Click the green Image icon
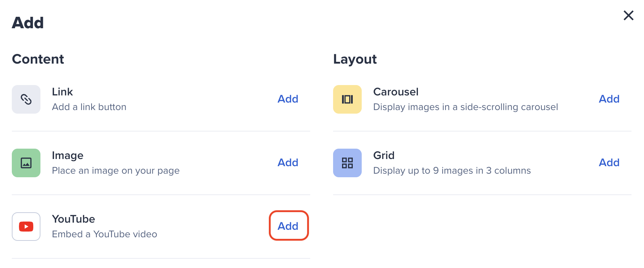 click(26, 163)
